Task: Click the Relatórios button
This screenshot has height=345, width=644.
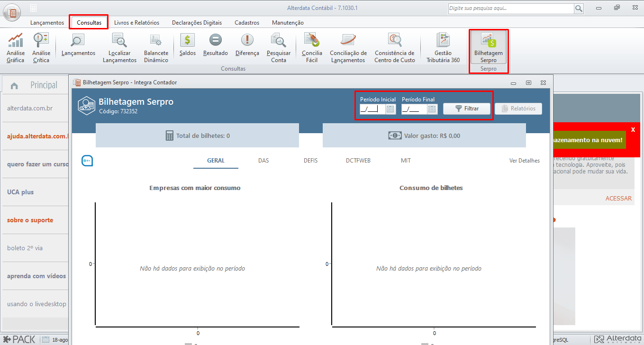Action: click(518, 109)
